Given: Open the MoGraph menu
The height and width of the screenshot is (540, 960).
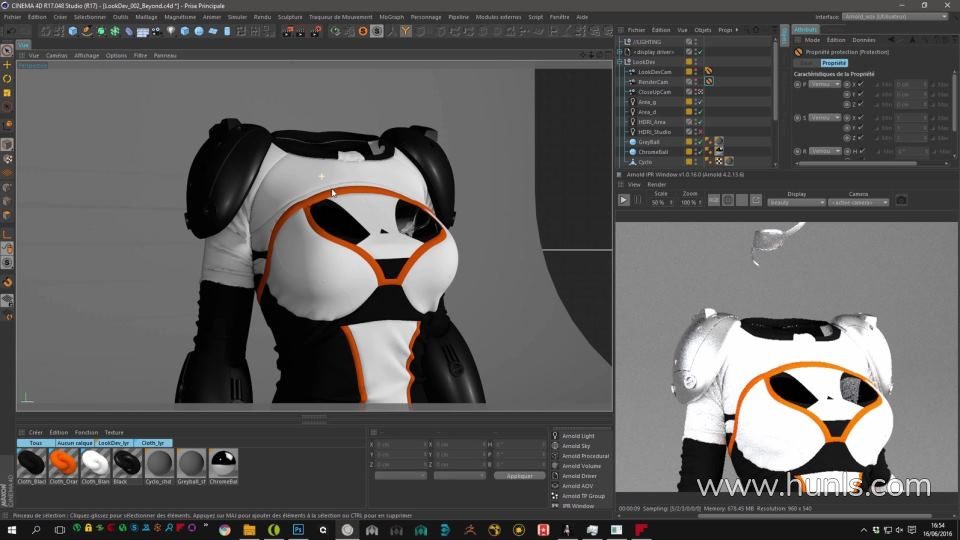Looking at the screenshot, I should tap(391, 17).
